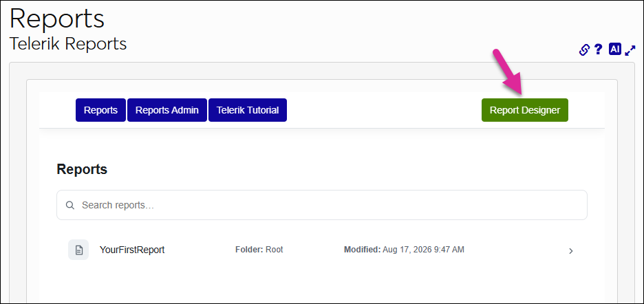Open the Reports tab button
The width and height of the screenshot is (644, 304).
(x=100, y=110)
